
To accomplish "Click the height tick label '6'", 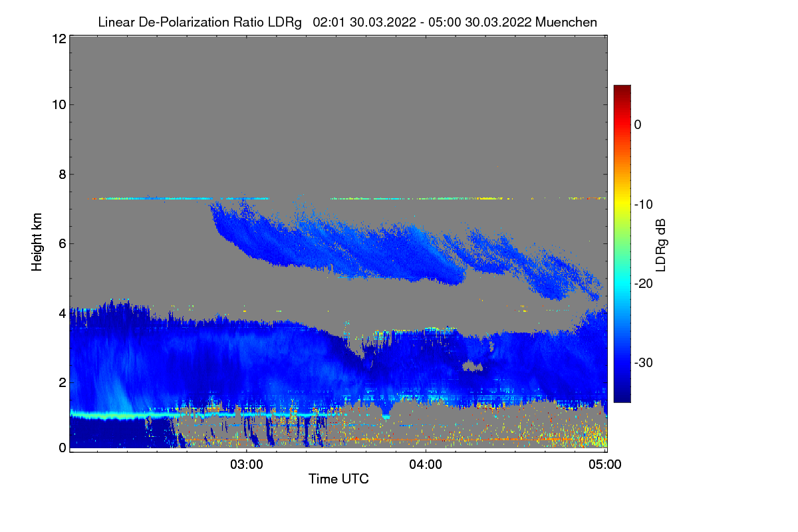I will pos(62,243).
